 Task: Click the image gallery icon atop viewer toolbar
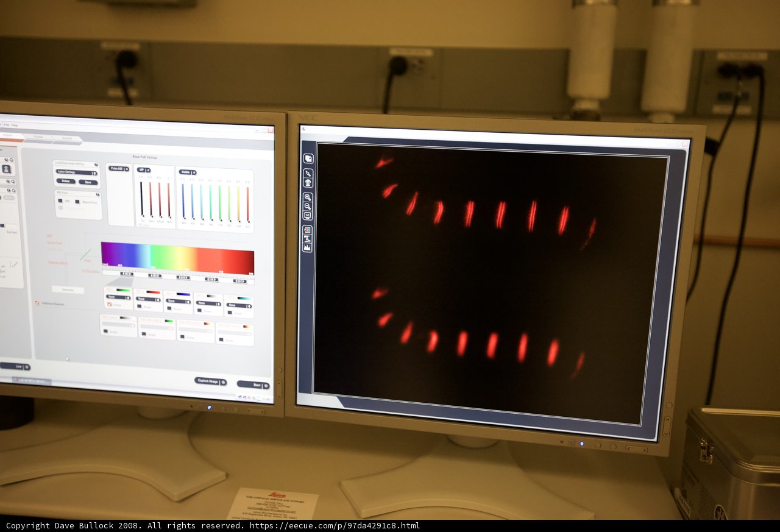pos(308,158)
